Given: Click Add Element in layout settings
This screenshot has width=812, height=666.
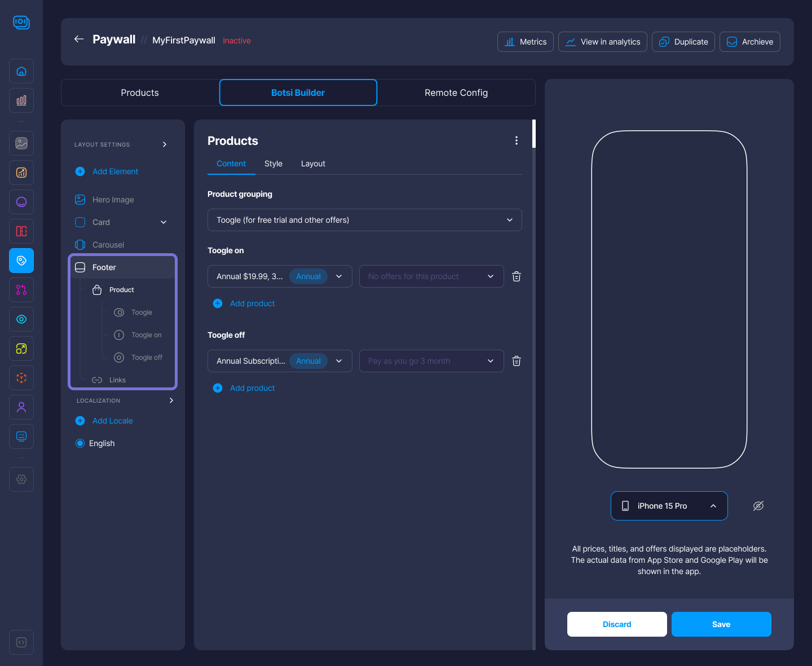Looking at the screenshot, I should (115, 171).
